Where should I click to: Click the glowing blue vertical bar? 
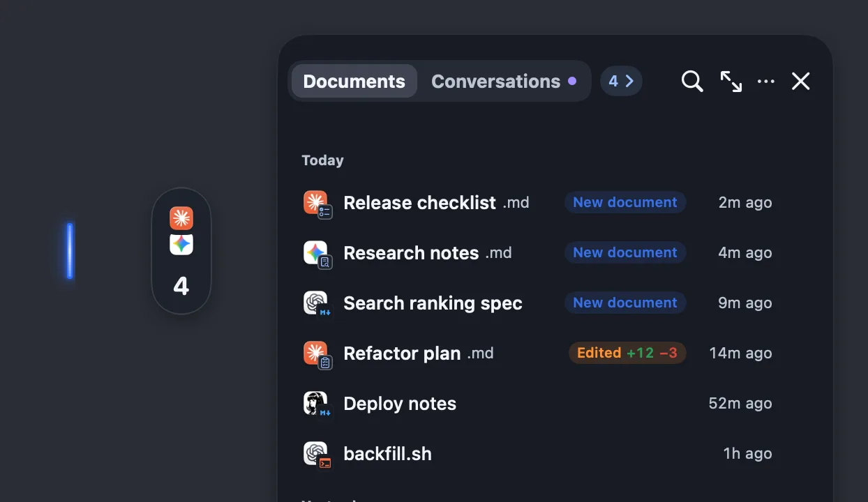70,251
